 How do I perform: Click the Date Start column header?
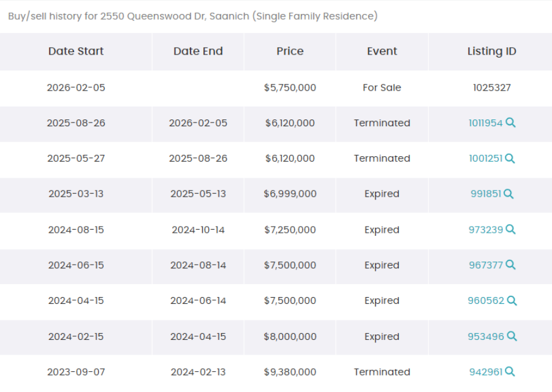(76, 51)
